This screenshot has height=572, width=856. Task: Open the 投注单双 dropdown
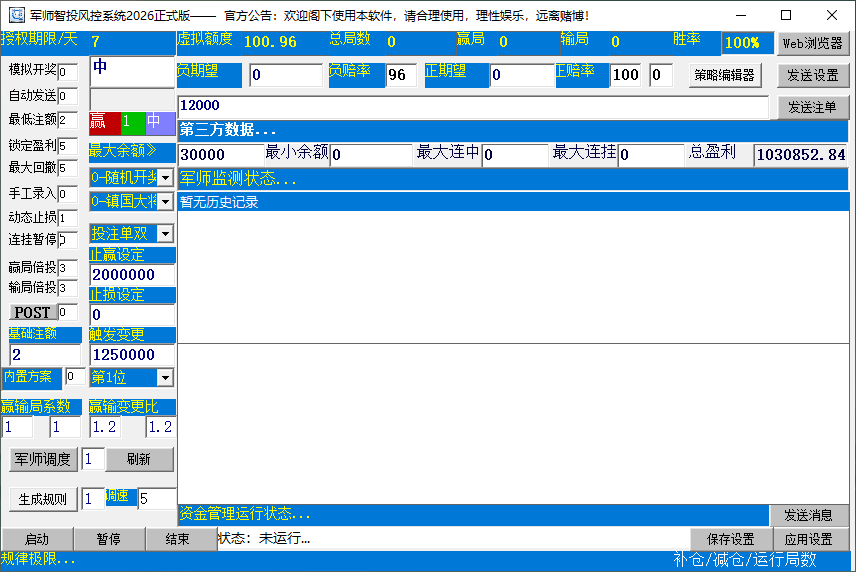click(165, 234)
